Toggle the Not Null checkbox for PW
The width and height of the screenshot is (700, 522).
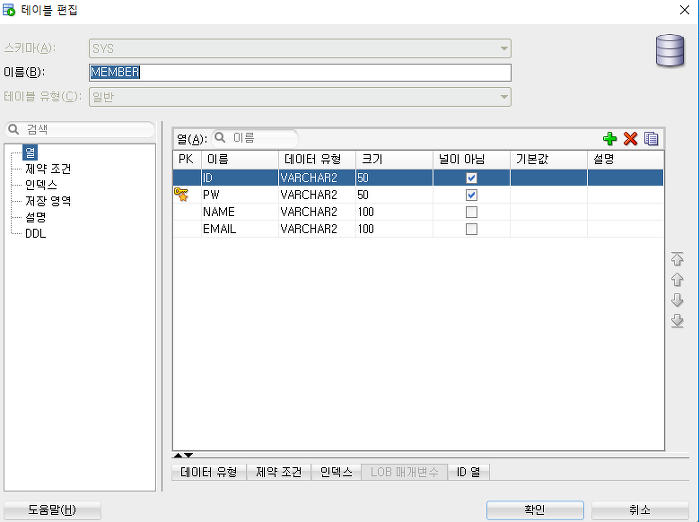(x=471, y=195)
